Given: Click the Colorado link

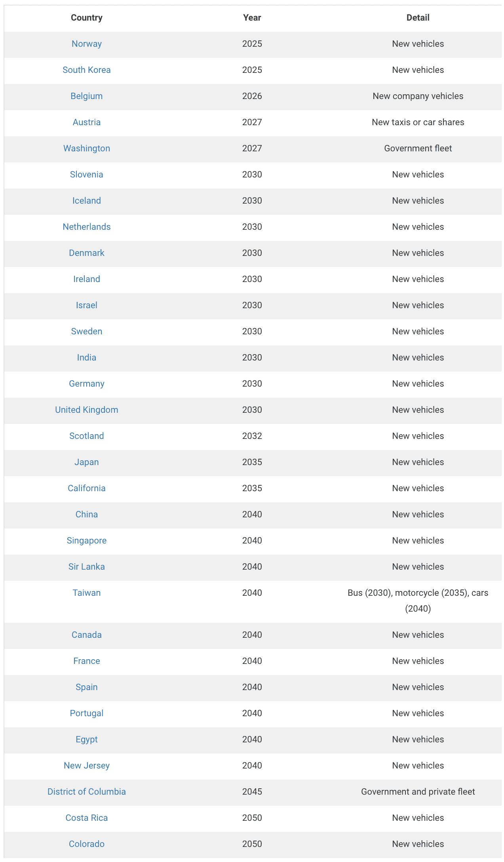Looking at the screenshot, I should point(86,844).
